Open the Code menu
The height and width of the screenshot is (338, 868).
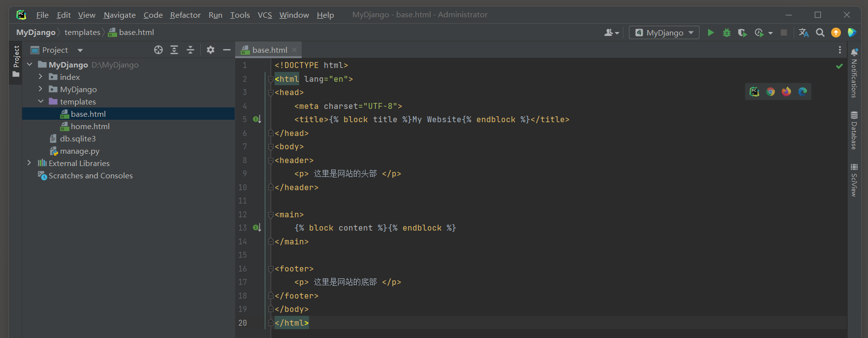click(153, 15)
